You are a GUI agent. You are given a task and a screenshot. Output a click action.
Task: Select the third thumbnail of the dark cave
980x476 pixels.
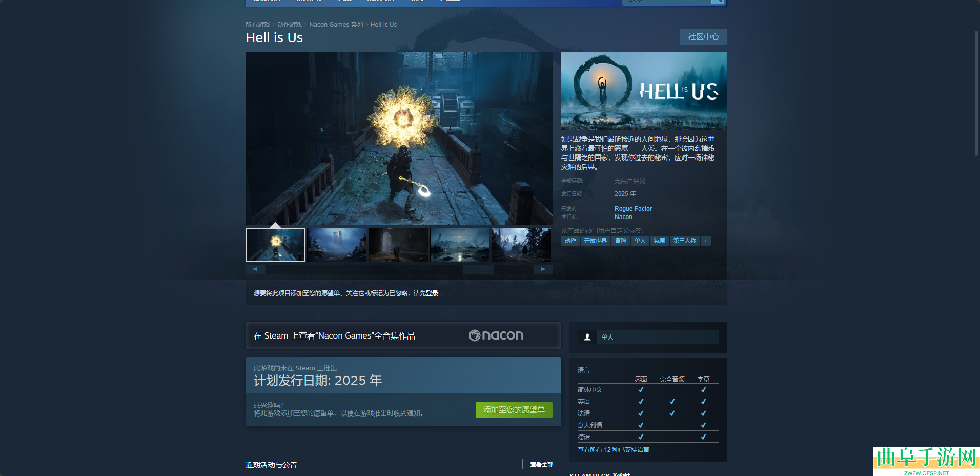pos(398,245)
